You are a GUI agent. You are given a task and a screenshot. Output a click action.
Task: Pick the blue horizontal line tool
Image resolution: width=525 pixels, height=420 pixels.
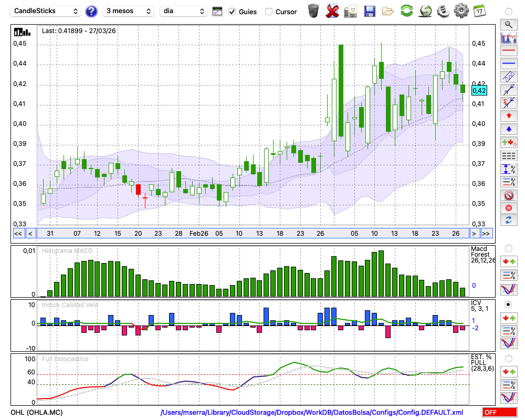(508, 63)
